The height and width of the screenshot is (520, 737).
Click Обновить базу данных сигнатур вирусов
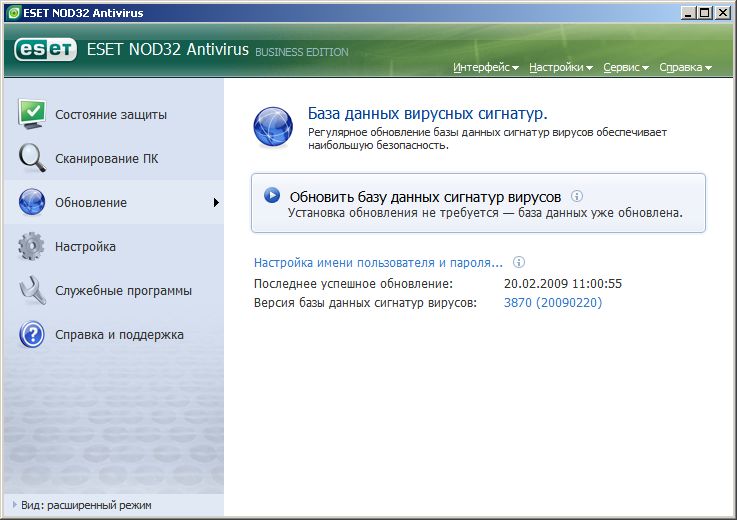click(425, 197)
